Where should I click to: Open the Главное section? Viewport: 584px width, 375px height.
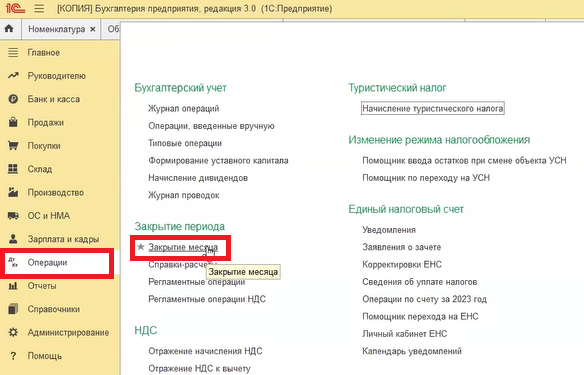tap(44, 53)
